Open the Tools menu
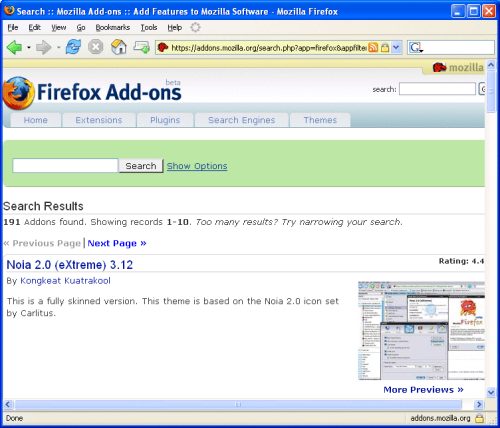 [x=149, y=27]
